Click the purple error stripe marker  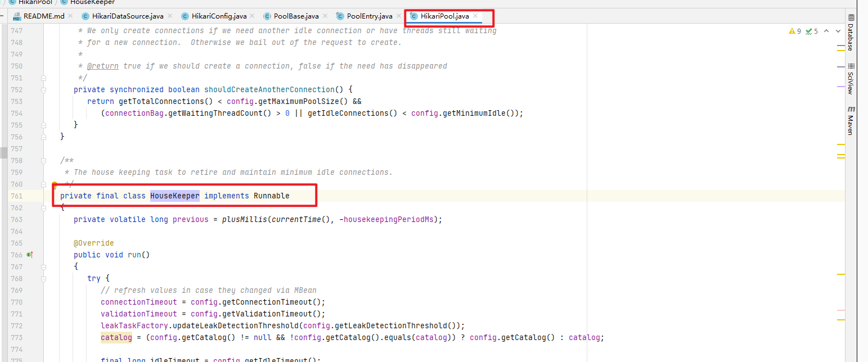[x=841, y=86]
